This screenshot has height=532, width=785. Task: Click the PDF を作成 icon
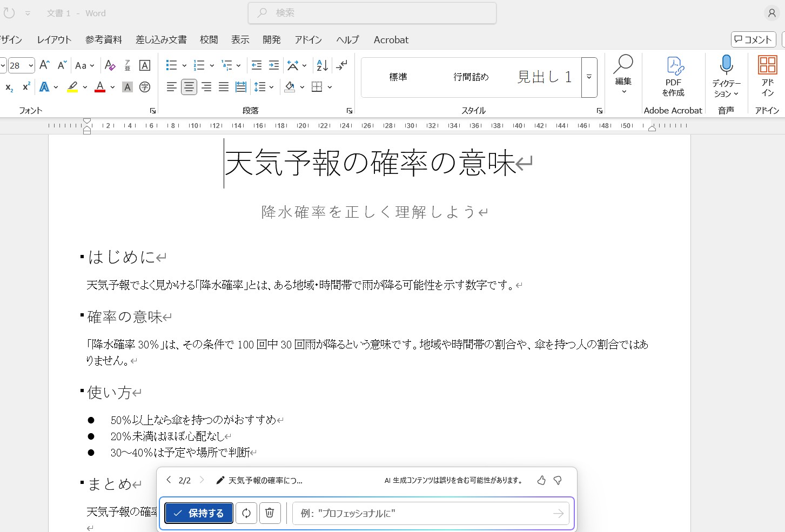pyautogui.click(x=673, y=77)
